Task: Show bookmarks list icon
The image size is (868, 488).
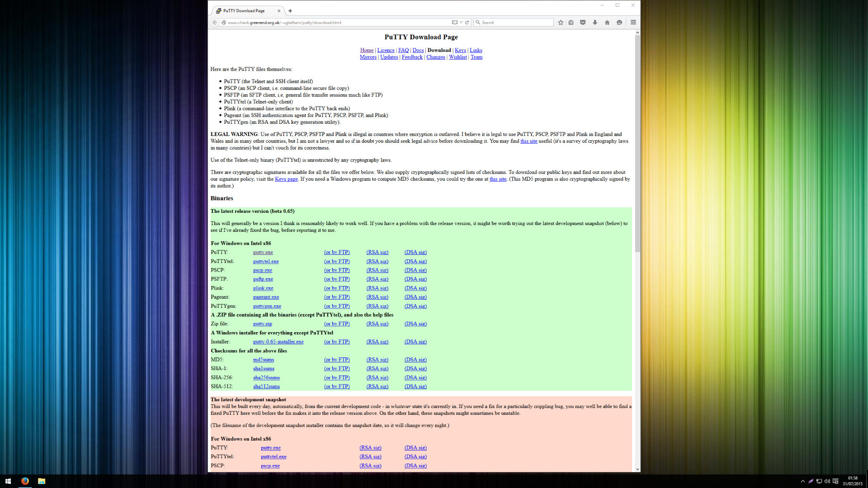Action: point(571,22)
